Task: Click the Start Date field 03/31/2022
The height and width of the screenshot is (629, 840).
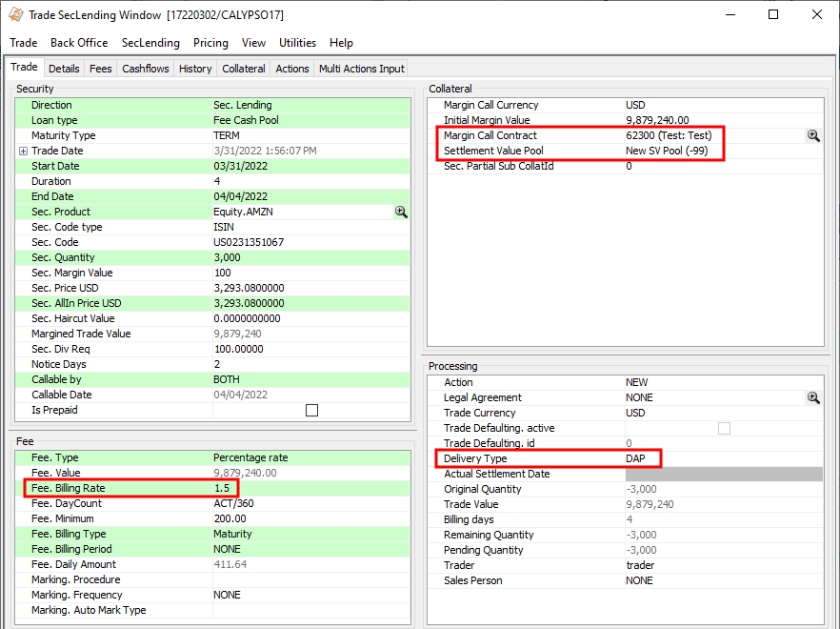Action: coord(240,166)
